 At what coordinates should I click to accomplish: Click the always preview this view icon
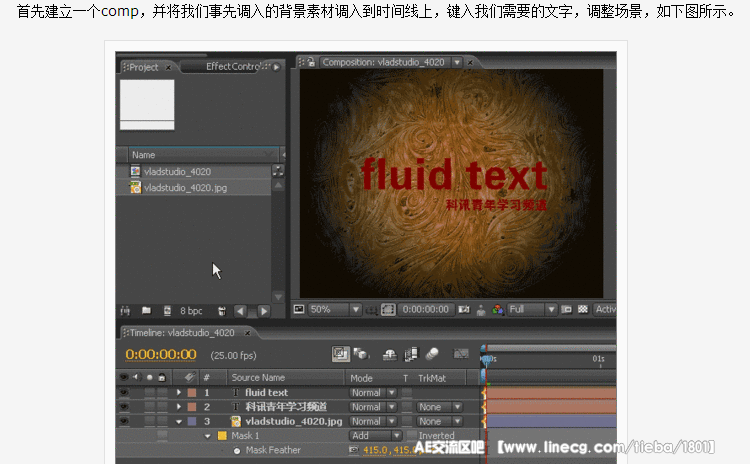(x=299, y=309)
